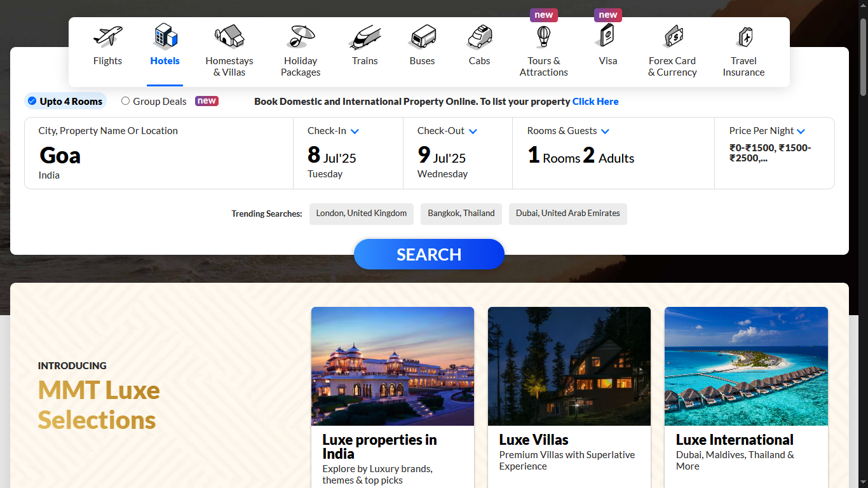Select Holiday Packages umbrella icon
The width and height of the screenshot is (868, 488).
pyautogui.click(x=300, y=36)
